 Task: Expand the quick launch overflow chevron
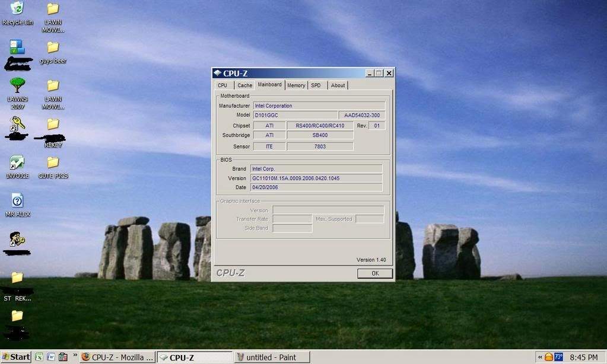coord(75,355)
